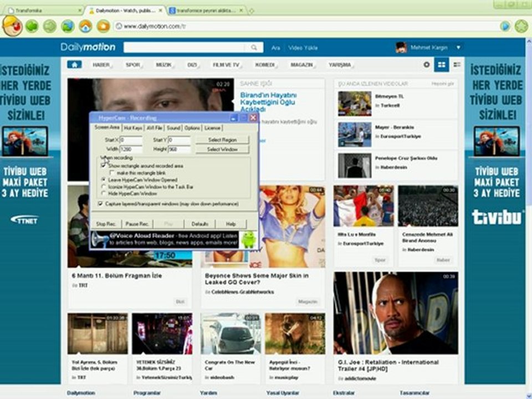Reload the page with the refresh icon

68,26
